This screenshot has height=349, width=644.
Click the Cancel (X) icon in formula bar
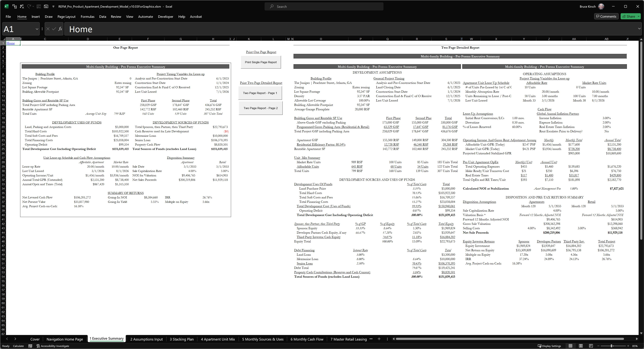48,29
